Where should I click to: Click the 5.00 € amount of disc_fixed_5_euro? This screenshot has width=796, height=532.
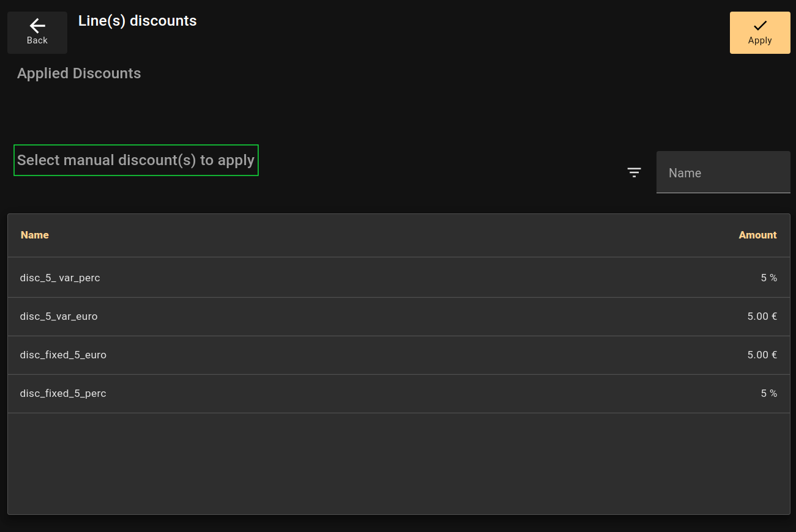point(762,355)
